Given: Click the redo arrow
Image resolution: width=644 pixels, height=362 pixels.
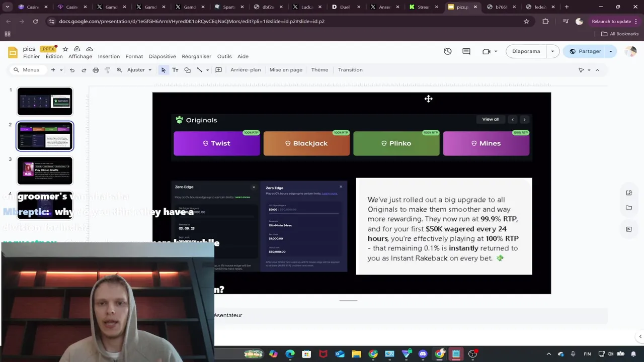Looking at the screenshot, I should click(x=84, y=70).
